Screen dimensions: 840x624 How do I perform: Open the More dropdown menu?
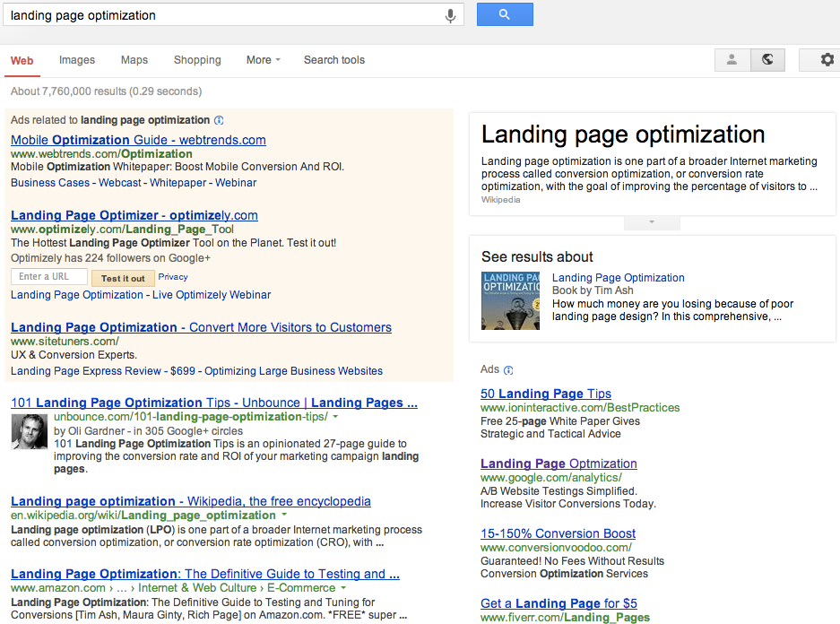coord(263,60)
